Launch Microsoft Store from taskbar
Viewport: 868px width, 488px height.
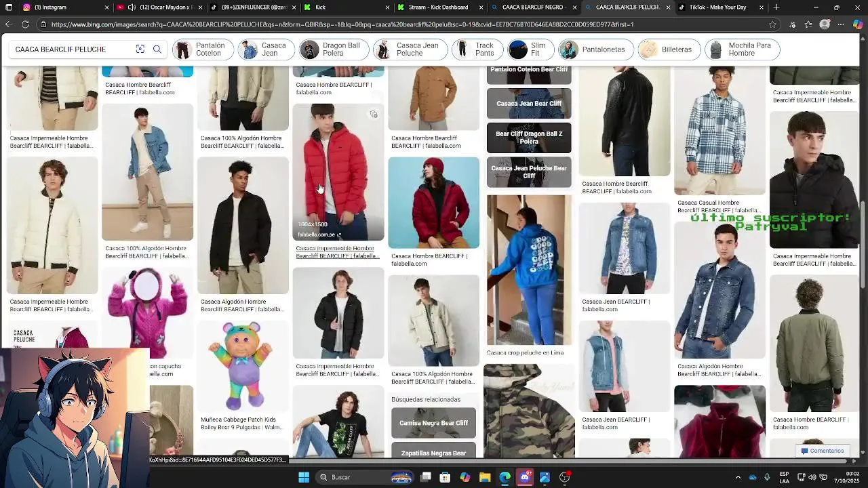pyautogui.click(x=445, y=477)
